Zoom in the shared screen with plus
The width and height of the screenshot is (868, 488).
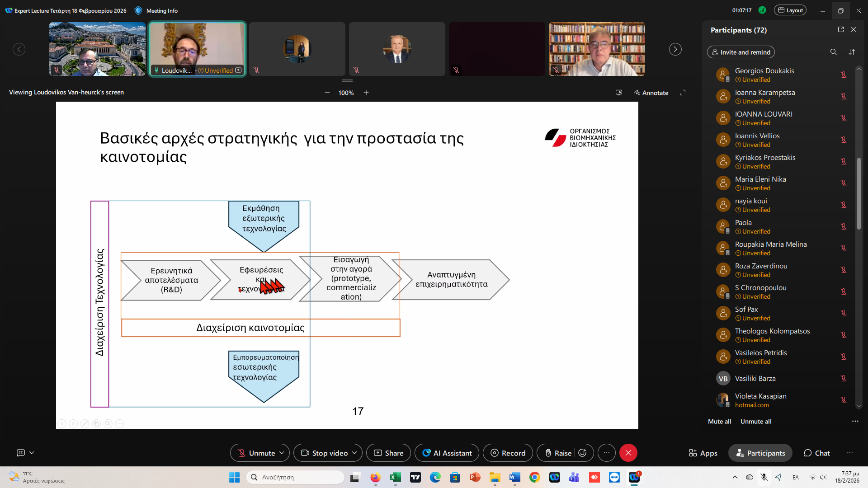pos(366,93)
